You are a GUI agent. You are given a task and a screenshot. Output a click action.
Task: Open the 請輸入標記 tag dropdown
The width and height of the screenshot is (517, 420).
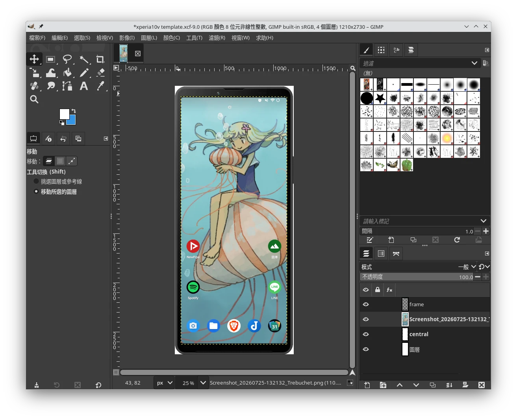pyautogui.click(x=484, y=221)
